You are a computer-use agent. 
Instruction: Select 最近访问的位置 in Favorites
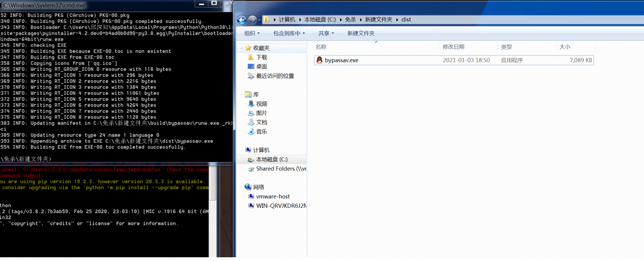coord(275,76)
